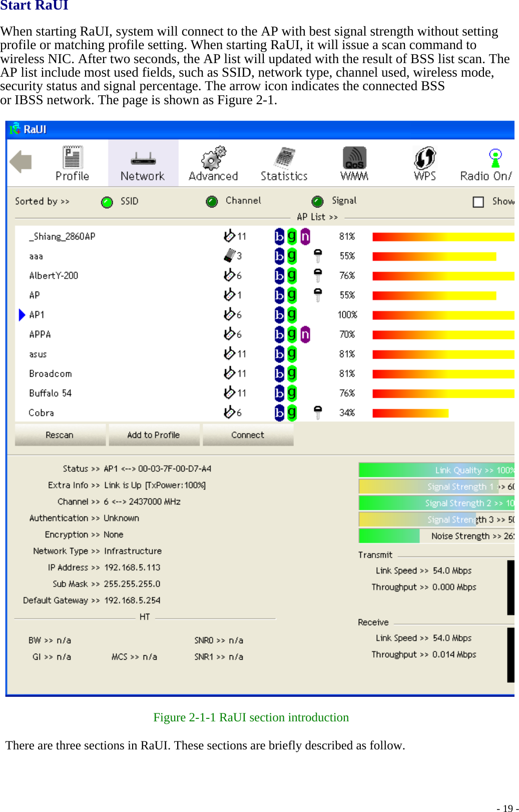Open the Profile page
519x812 pixels.
click(73, 163)
